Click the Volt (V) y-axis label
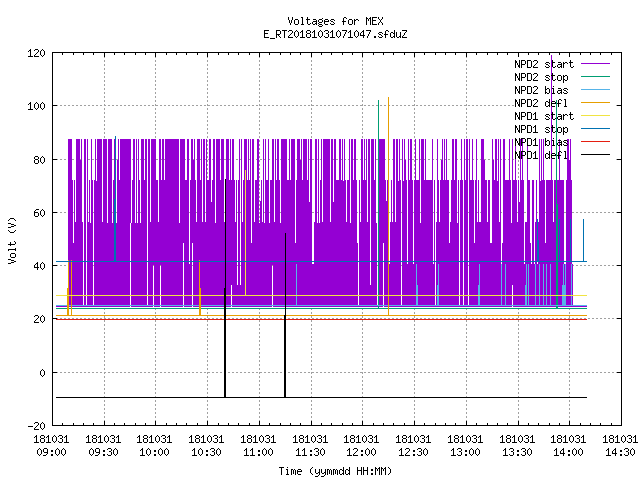Viewport: 640px width, 480px height. (12, 240)
